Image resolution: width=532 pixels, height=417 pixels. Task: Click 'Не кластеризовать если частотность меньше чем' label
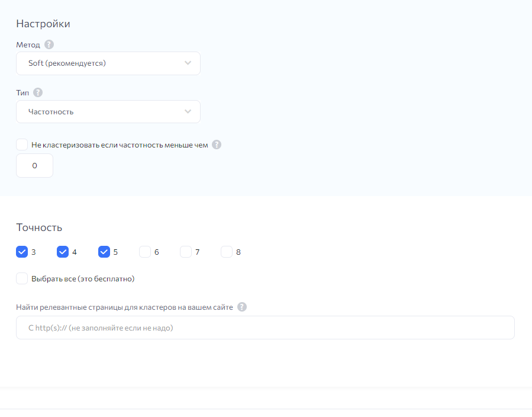[x=120, y=145]
